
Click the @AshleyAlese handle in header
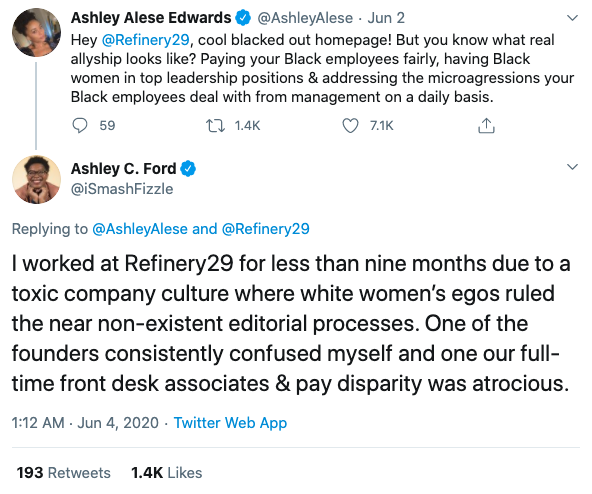tap(305, 18)
